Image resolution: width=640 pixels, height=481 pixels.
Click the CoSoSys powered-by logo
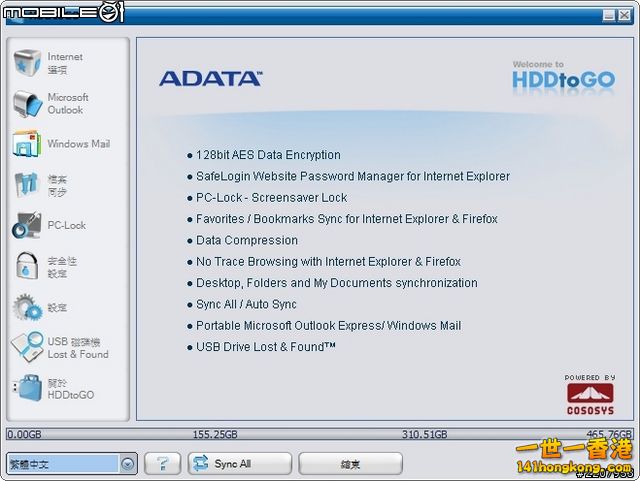point(591,394)
